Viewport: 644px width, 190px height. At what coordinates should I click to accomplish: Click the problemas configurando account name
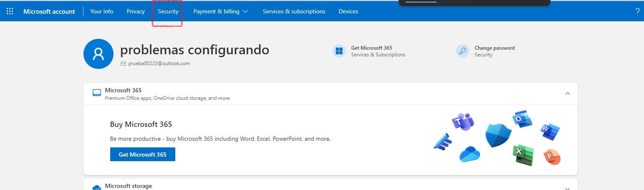tap(194, 50)
